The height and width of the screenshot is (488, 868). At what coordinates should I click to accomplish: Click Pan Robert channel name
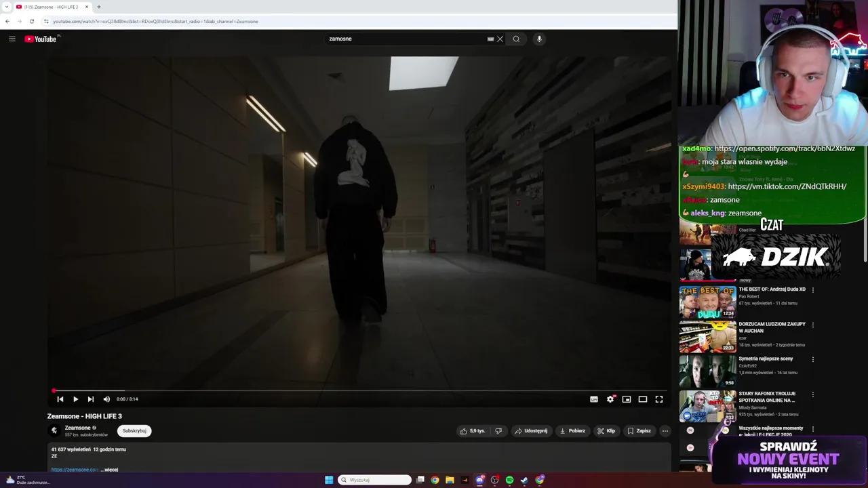coord(748,296)
